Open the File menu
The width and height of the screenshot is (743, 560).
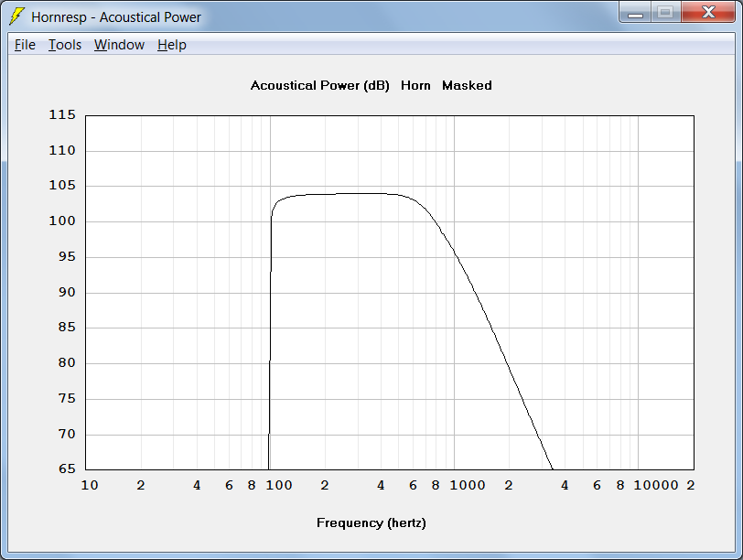click(25, 45)
